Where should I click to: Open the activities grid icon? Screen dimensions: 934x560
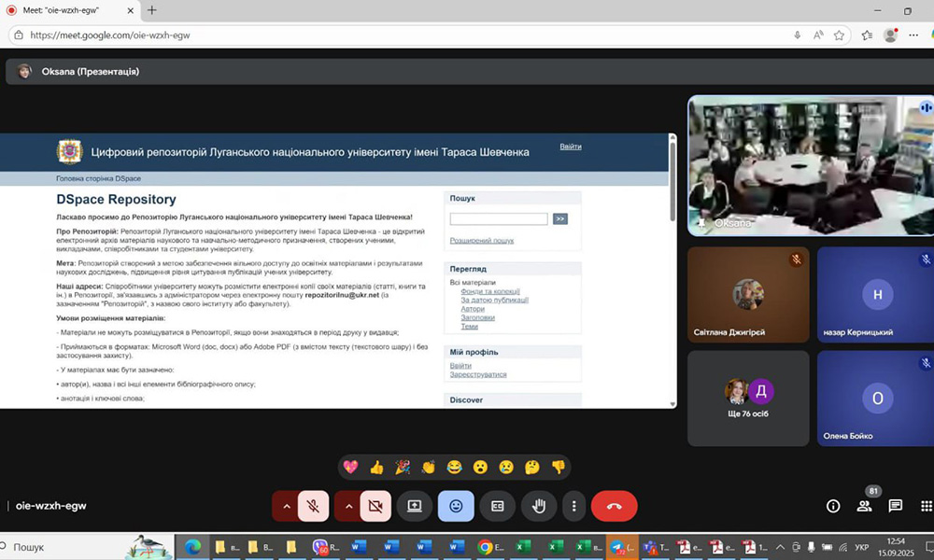point(925,506)
